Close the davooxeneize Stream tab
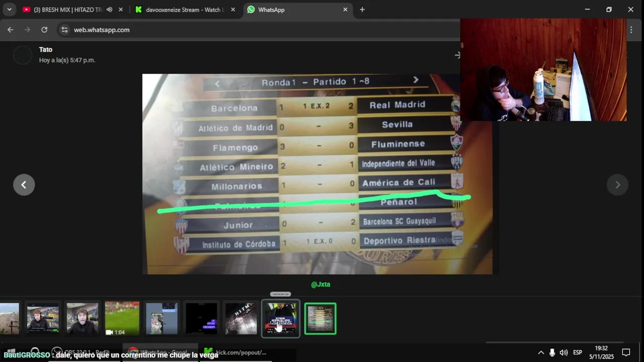The height and width of the screenshot is (362, 644). point(233,10)
